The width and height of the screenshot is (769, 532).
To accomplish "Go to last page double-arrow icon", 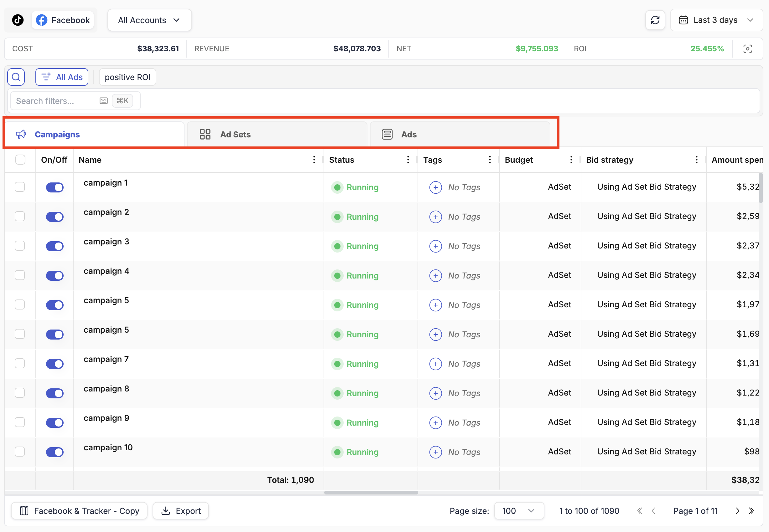I will coord(751,511).
